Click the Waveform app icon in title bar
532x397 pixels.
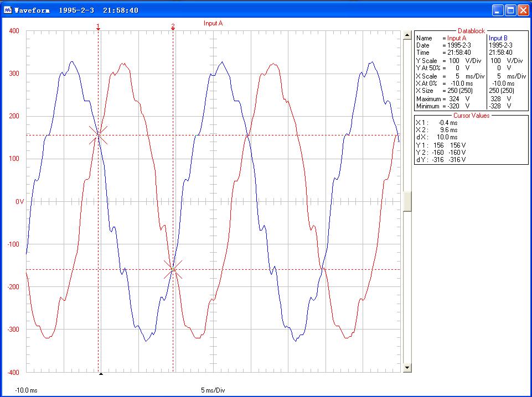click(8, 10)
